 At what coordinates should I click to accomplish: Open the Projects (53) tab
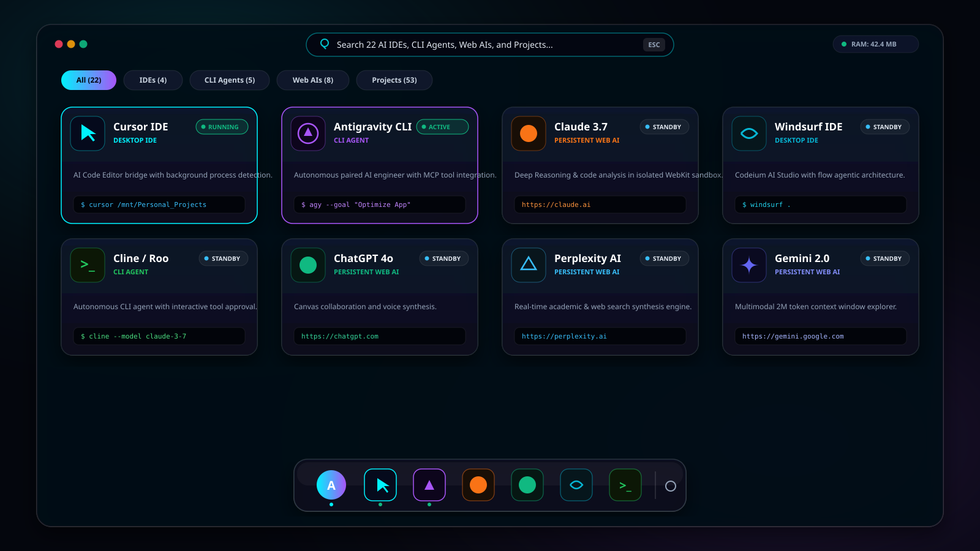[394, 80]
